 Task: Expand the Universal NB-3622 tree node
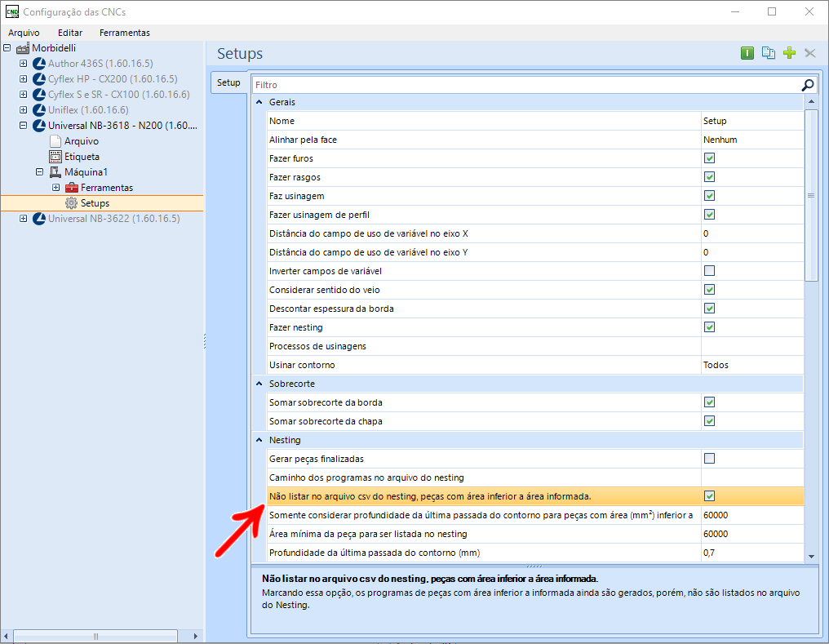click(x=23, y=219)
